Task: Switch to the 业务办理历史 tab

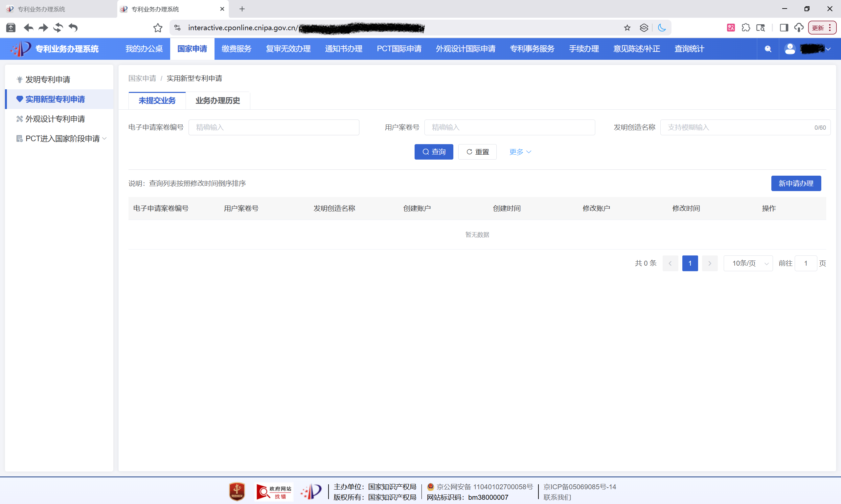Action: tap(217, 100)
